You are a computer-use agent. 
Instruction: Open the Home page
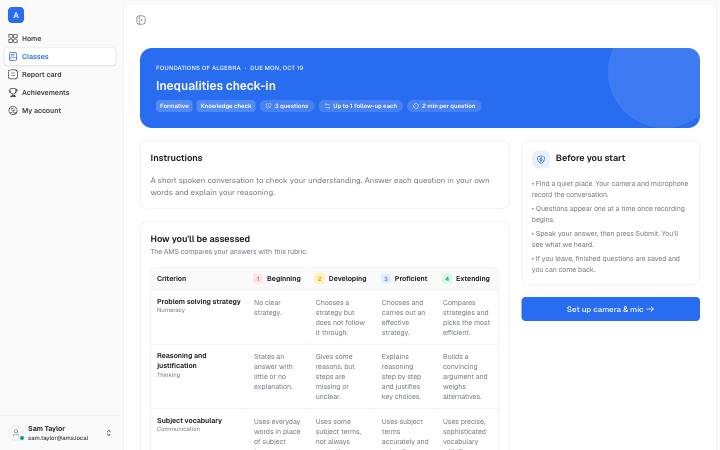pos(60,39)
